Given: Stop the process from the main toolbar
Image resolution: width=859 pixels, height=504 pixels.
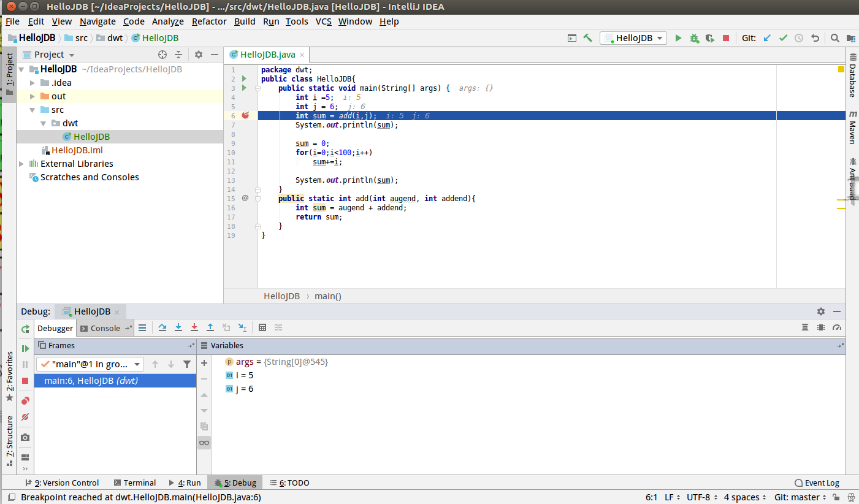Looking at the screenshot, I should point(726,38).
